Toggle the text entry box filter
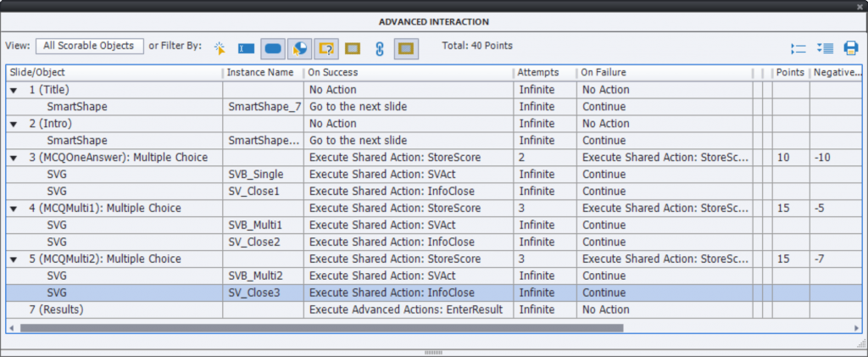Viewport: 868px width, 357px height. coord(247,47)
